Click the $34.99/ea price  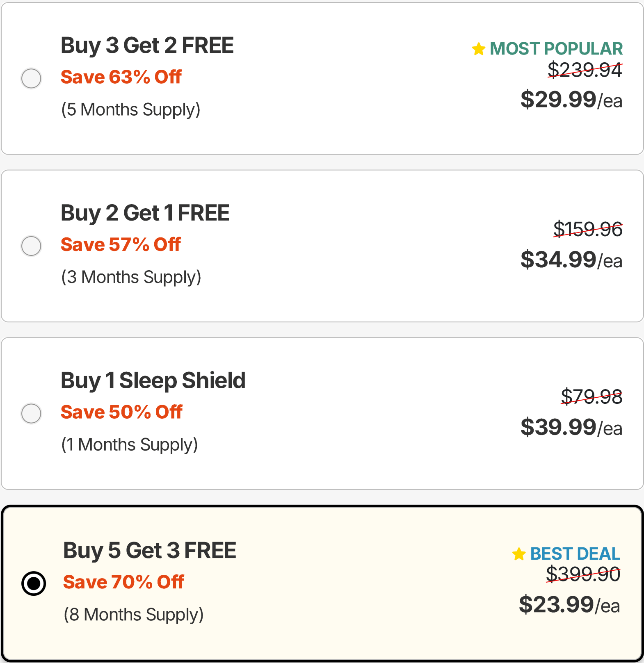click(x=571, y=260)
